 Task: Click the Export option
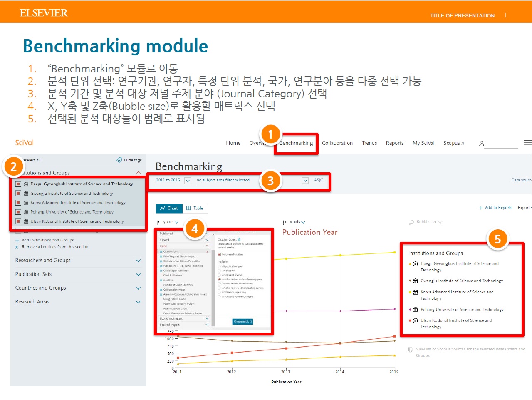point(524,208)
